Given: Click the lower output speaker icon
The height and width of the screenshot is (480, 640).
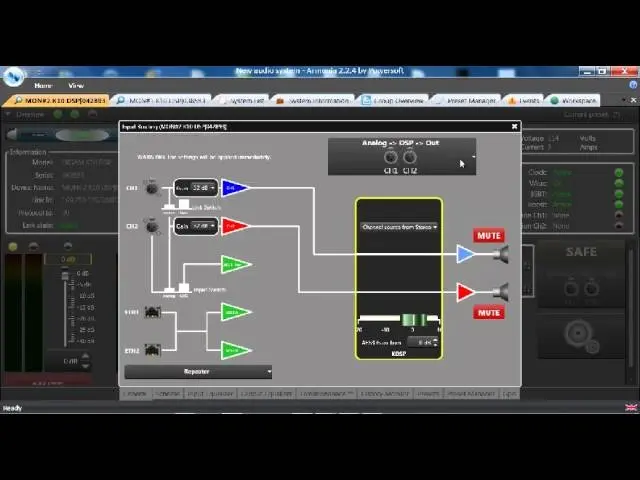Looking at the screenshot, I should click(x=500, y=292).
